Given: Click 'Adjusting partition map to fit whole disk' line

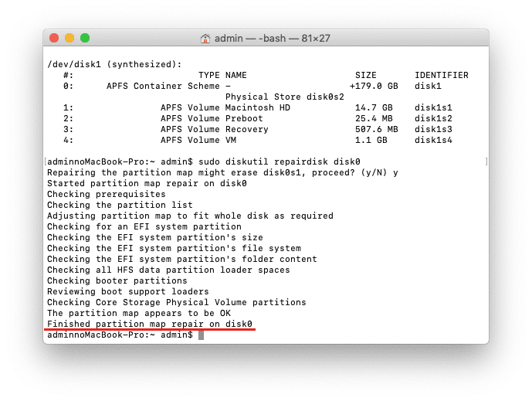Looking at the screenshot, I should (190, 216).
